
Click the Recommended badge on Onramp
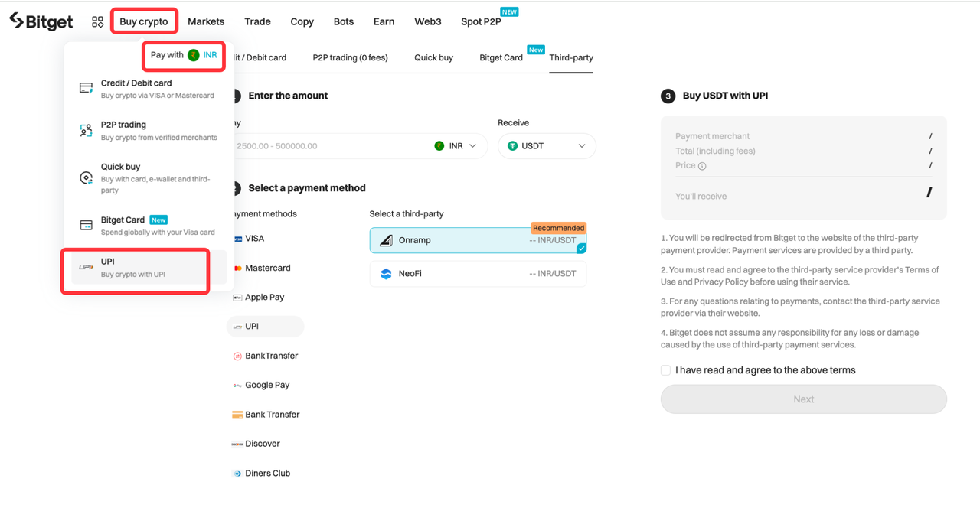click(559, 228)
